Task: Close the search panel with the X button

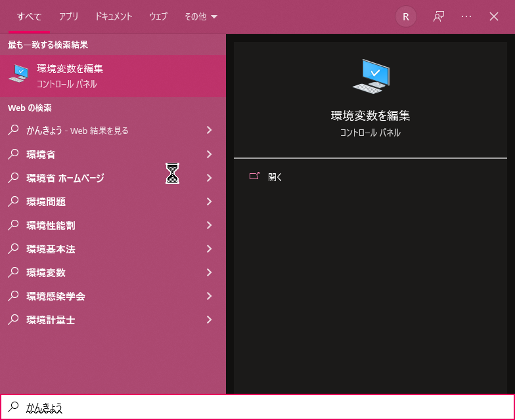Action: 494,17
